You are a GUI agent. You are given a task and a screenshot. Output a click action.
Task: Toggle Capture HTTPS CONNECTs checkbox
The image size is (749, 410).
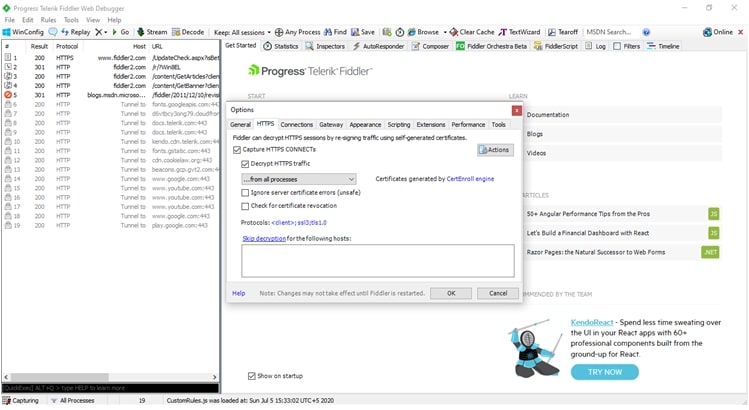click(237, 150)
